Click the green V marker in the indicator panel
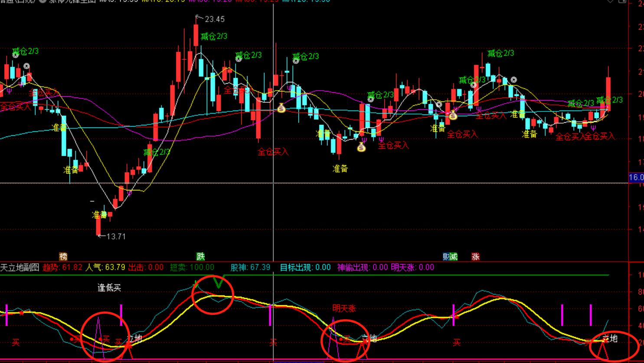The width and height of the screenshot is (644, 363). [x=219, y=282]
